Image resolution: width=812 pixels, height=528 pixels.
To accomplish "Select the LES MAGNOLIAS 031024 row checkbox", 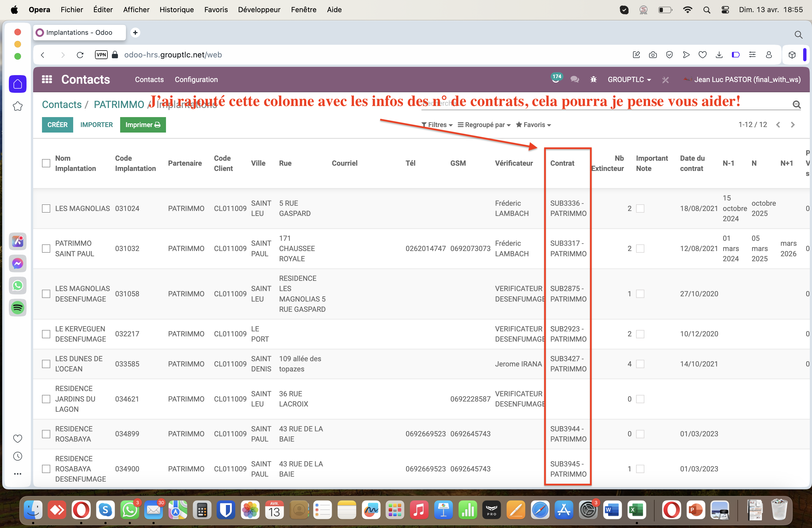I will tap(46, 208).
